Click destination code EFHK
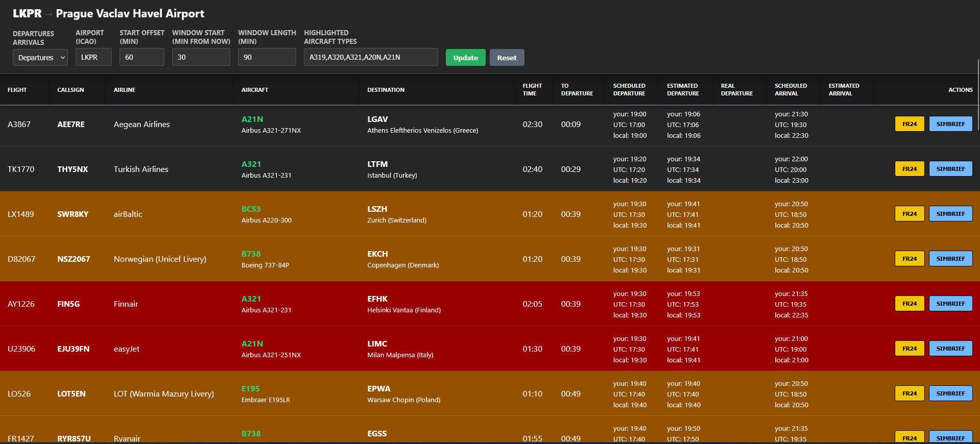 (x=377, y=299)
